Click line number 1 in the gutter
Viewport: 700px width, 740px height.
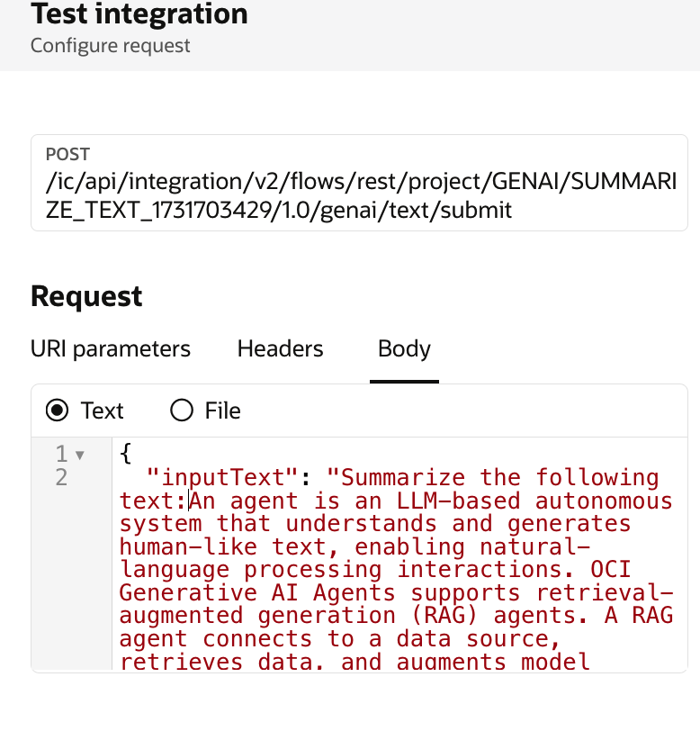point(61,454)
